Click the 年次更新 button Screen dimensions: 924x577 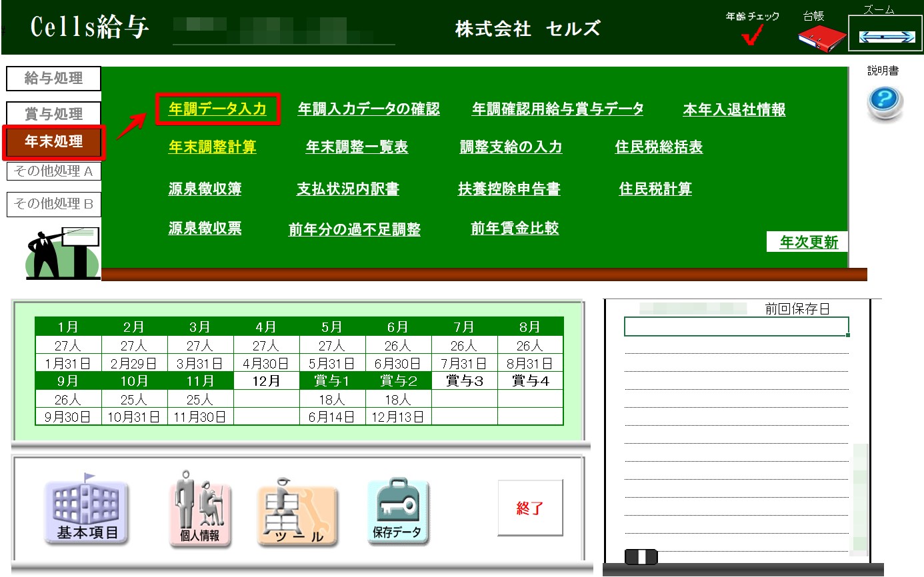(x=808, y=243)
